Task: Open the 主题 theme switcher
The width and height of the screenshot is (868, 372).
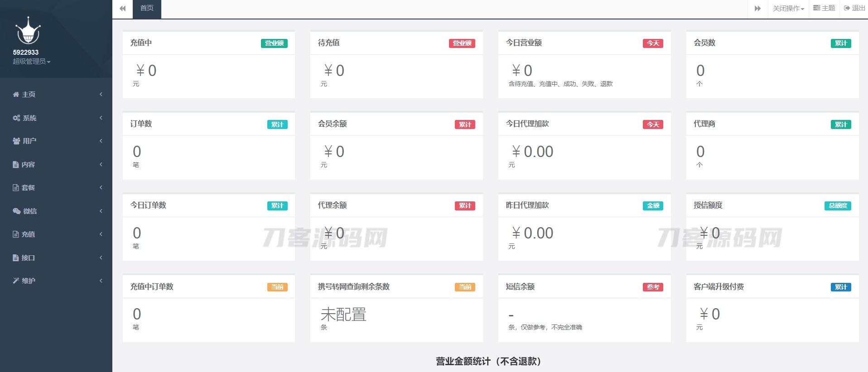Action: tap(824, 9)
